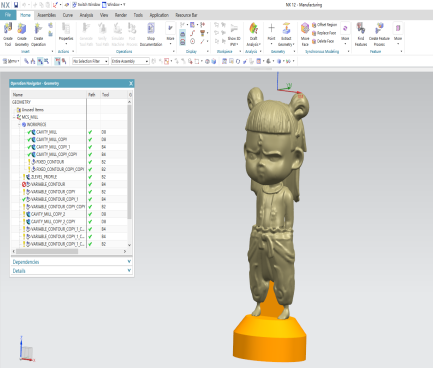
Task: Open the Entire Assembly scope dropdown
Action: (x=130, y=61)
